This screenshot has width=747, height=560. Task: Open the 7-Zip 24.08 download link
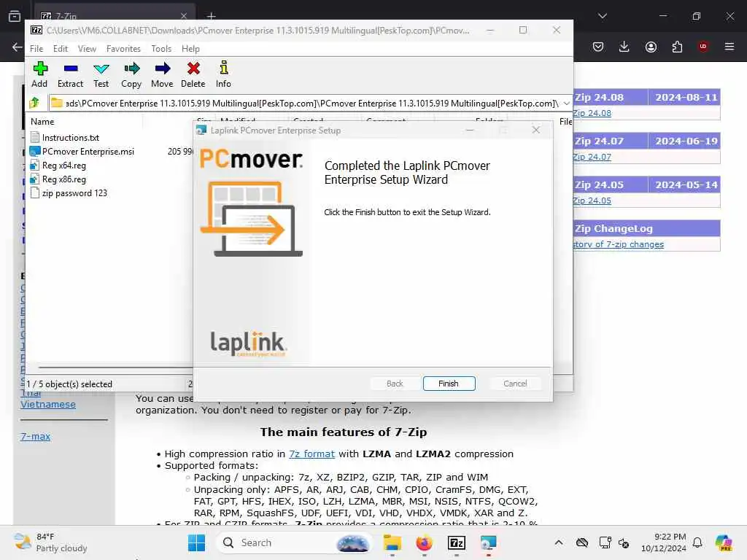[x=592, y=113]
